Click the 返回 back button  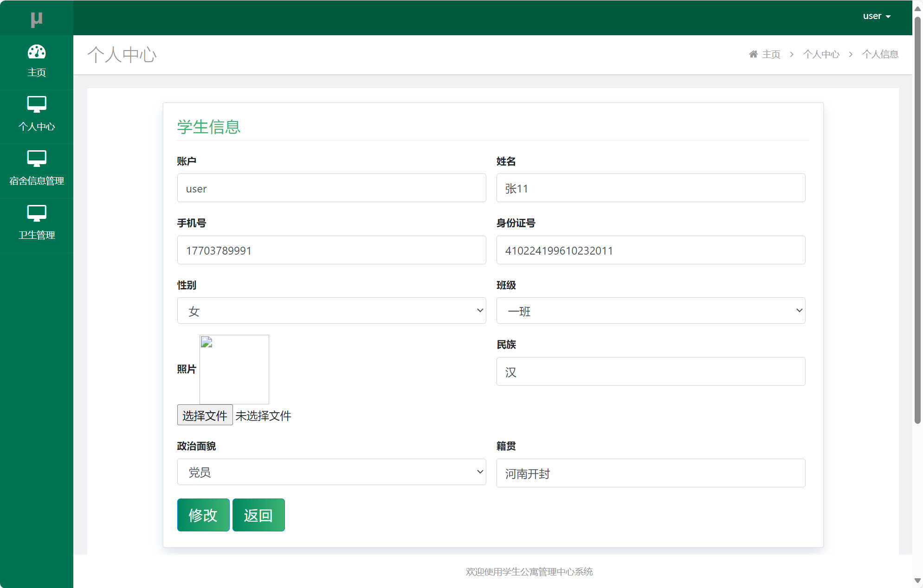(258, 515)
